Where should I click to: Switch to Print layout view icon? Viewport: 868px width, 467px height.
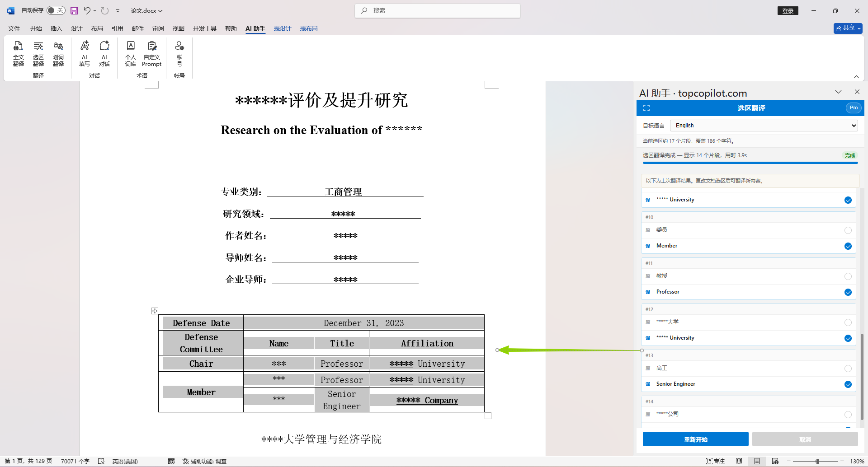tap(757, 461)
